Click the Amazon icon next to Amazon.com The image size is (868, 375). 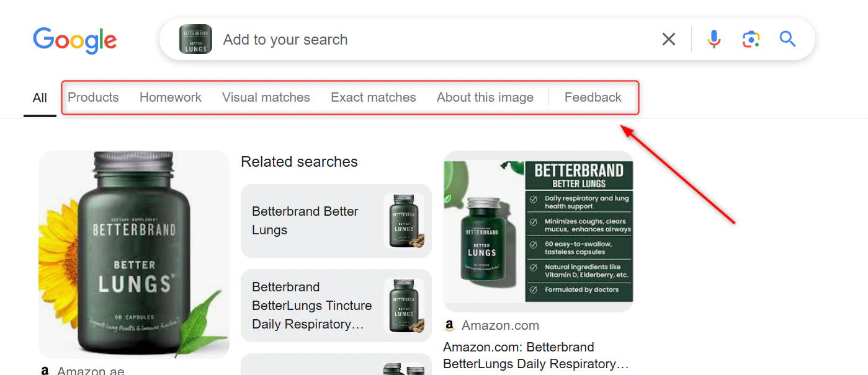449,325
